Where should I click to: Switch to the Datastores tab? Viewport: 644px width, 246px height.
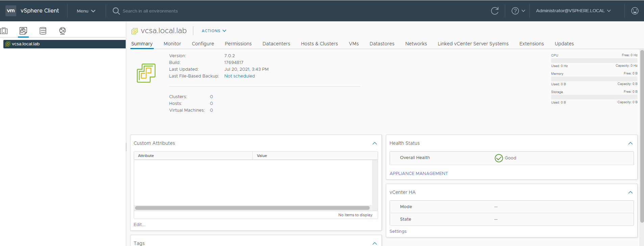click(x=382, y=44)
